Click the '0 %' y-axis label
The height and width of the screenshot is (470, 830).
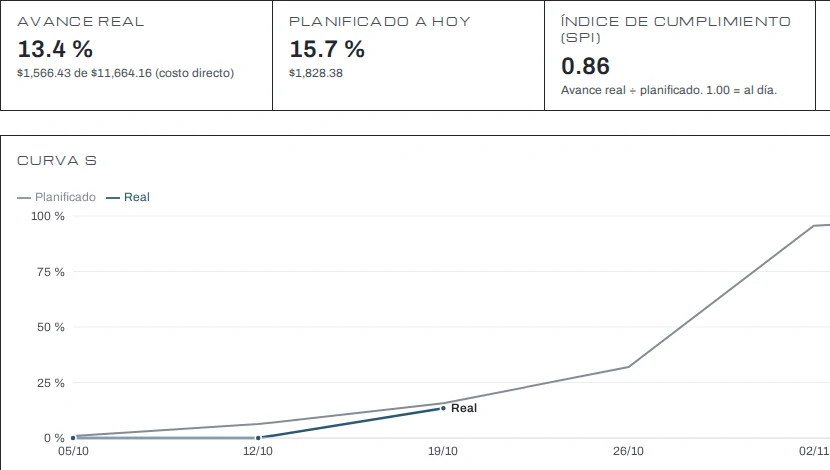click(54, 438)
